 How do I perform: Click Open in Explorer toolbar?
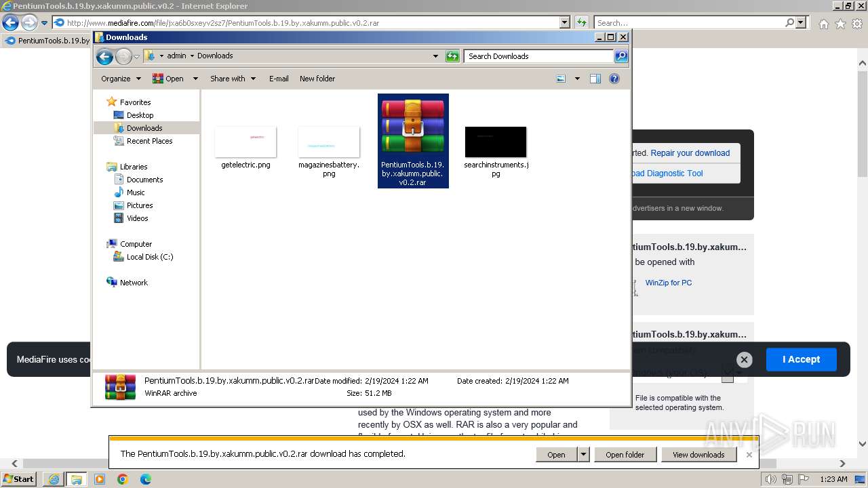tap(168, 79)
